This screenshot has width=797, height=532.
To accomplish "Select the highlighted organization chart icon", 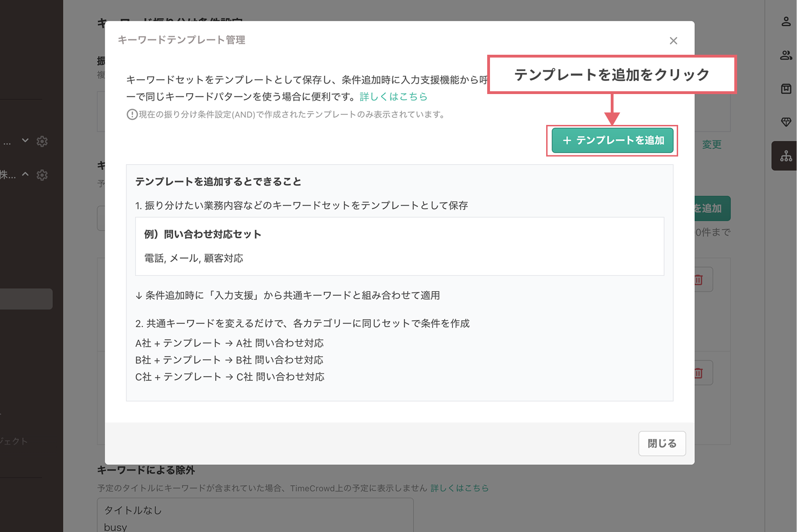I will point(785,156).
